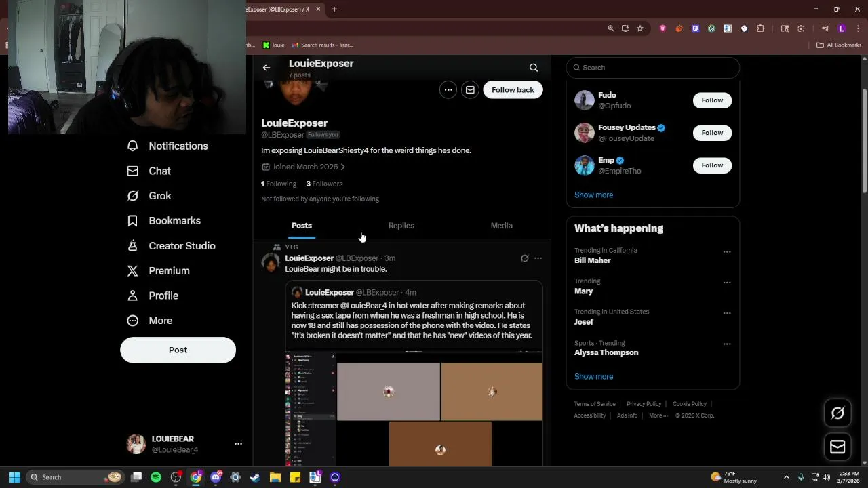Image resolution: width=868 pixels, height=488 pixels.
Task: Open the Cookie Policy link
Action: 690,404
